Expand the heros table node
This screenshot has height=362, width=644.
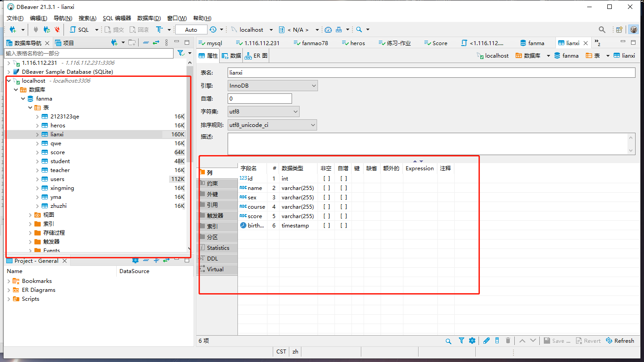pyautogui.click(x=37, y=126)
